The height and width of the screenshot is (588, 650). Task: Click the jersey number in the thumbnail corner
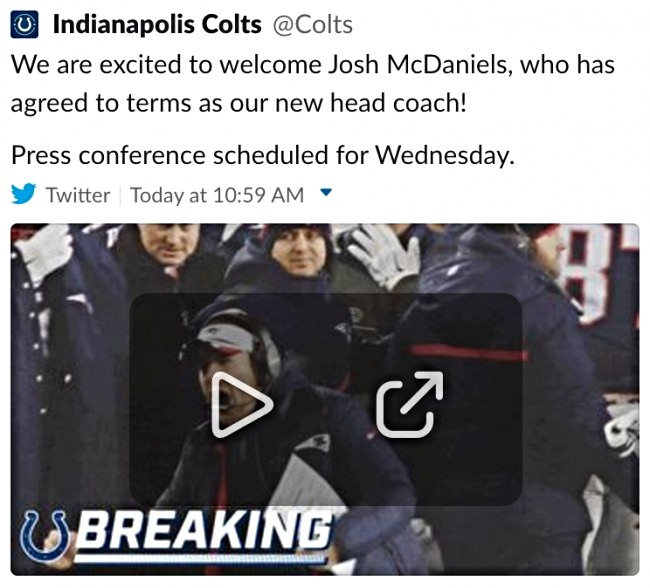click(x=601, y=274)
